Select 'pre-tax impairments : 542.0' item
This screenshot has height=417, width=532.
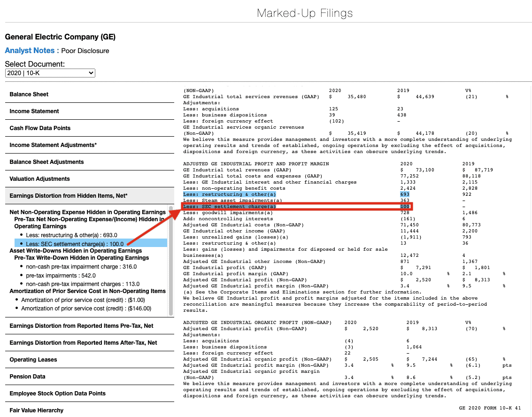pos(61,276)
